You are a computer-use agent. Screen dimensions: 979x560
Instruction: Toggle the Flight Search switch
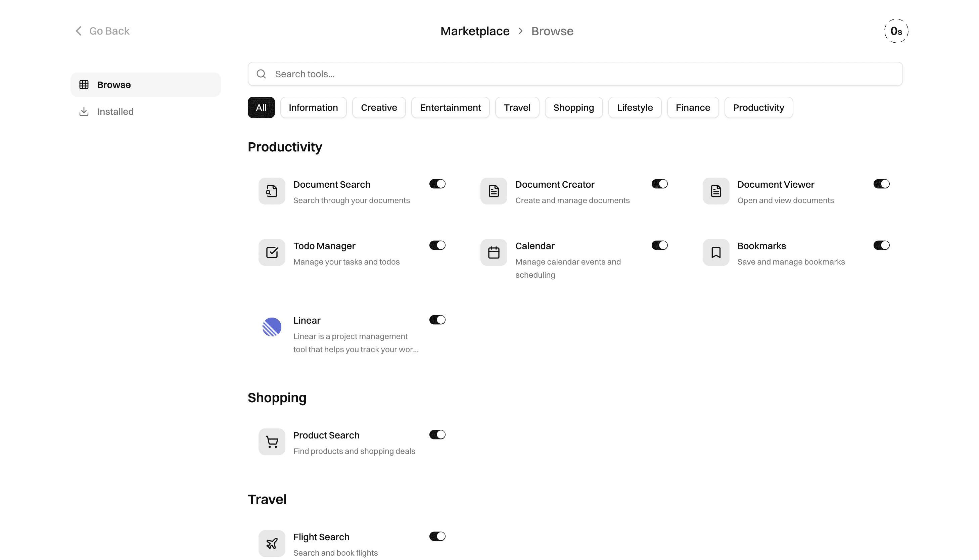click(x=437, y=536)
